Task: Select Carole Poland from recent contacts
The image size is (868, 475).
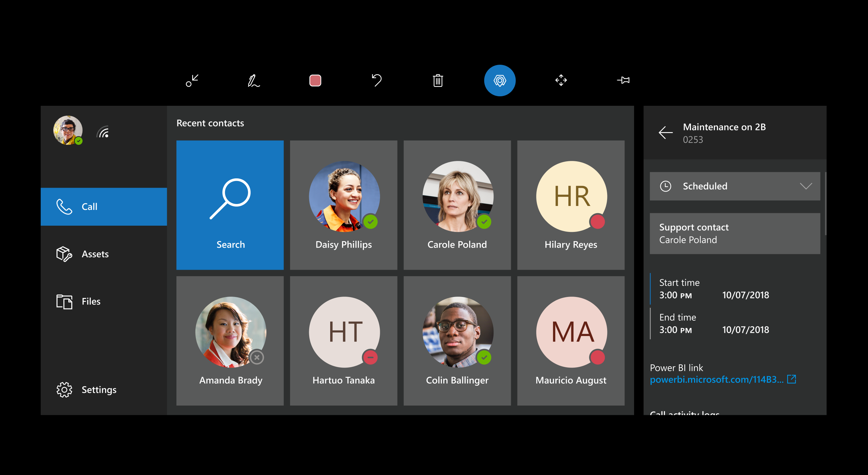Action: point(457,204)
